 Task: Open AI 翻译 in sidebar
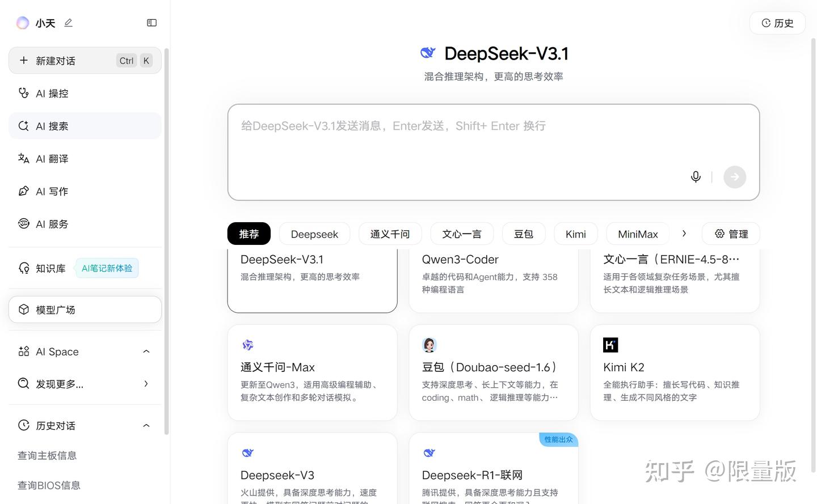click(x=85, y=159)
